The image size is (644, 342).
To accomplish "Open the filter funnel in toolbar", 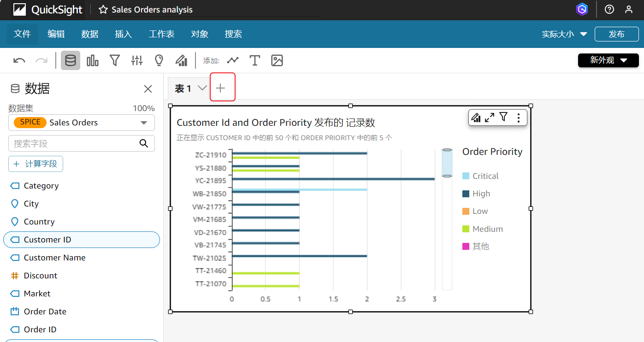I will pos(115,60).
